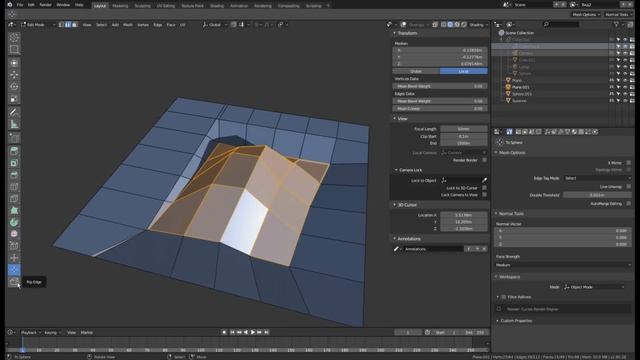The width and height of the screenshot is (640, 360).
Task: Open the Edge Tag Mode dropdown
Action: pyautogui.click(x=598, y=178)
